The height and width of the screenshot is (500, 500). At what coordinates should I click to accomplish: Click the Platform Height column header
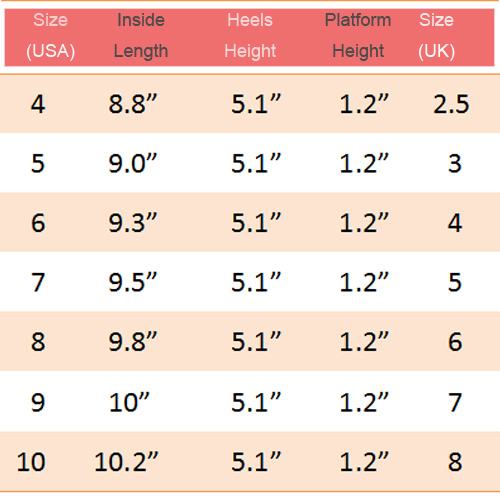point(358,36)
